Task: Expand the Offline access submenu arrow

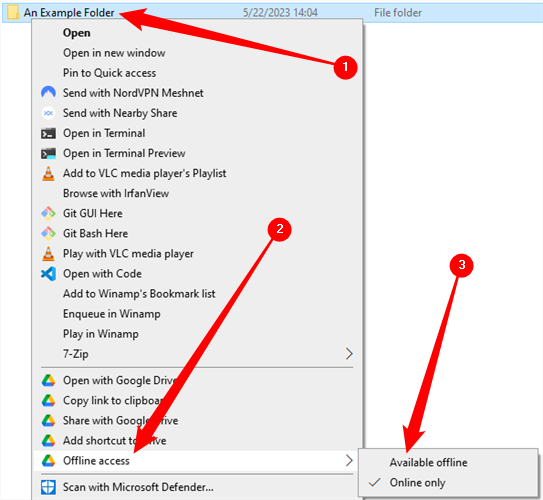Action: [x=349, y=461]
